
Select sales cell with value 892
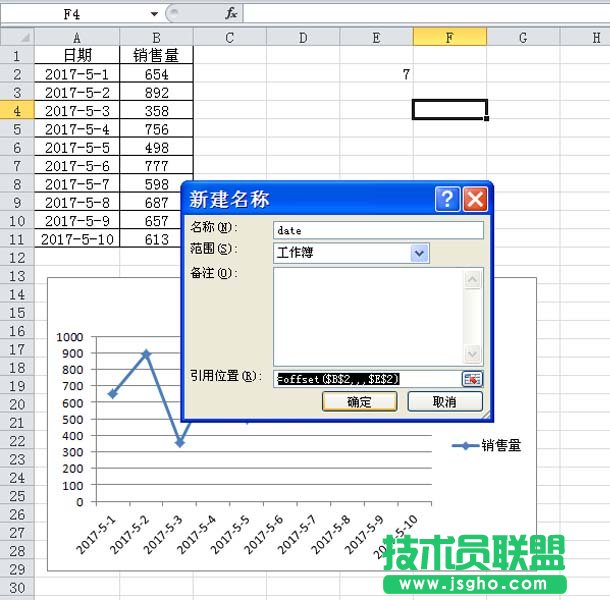pyautogui.click(x=156, y=92)
